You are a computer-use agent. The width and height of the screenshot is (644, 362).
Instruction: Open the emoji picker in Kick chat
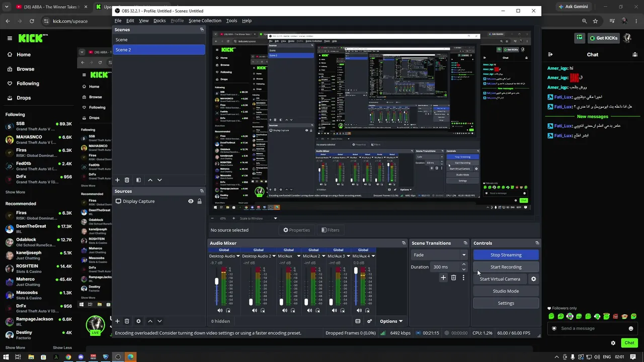pos(631,329)
